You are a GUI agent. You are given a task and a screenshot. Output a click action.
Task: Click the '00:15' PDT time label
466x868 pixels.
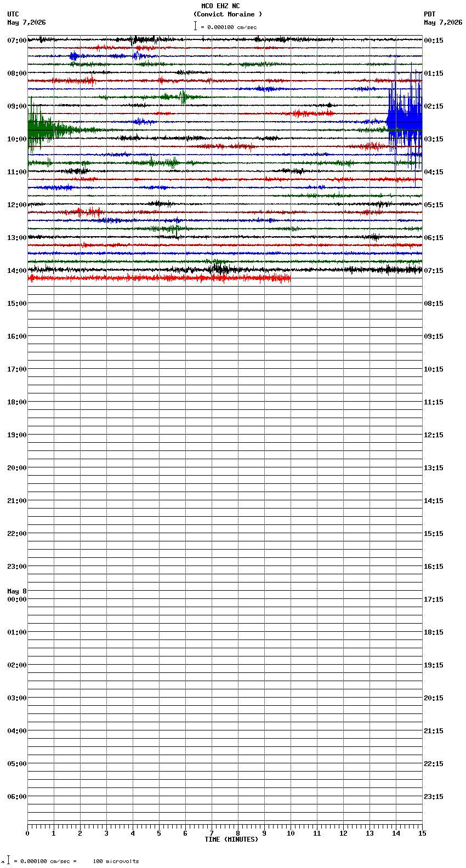(x=434, y=41)
